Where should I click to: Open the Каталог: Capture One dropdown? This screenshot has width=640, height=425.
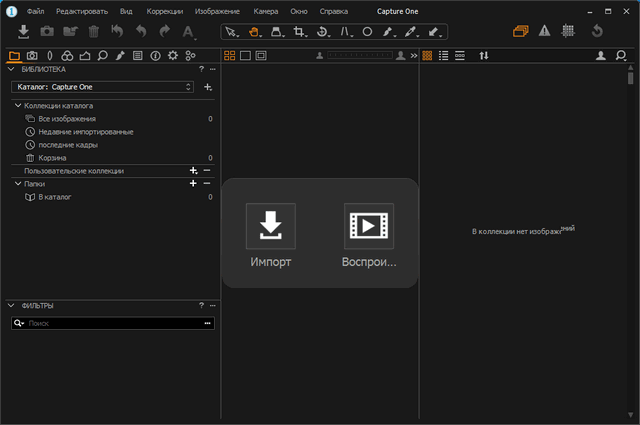point(104,87)
